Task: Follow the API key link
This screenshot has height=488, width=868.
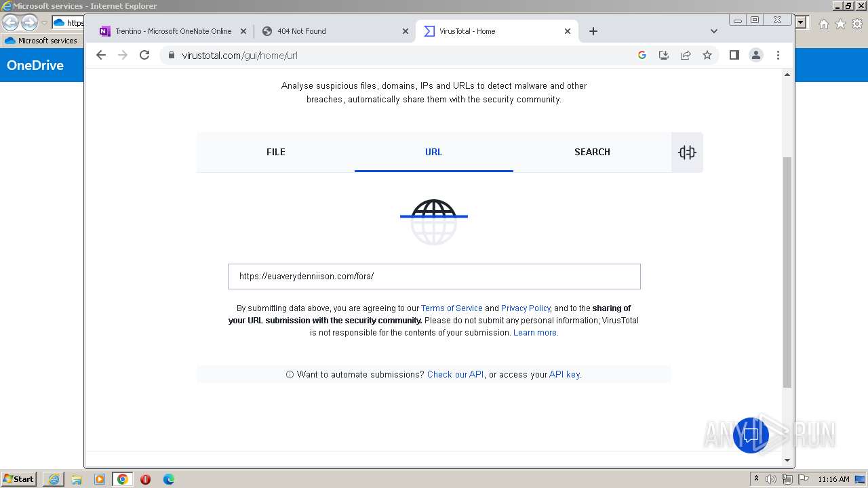Action: [x=564, y=374]
